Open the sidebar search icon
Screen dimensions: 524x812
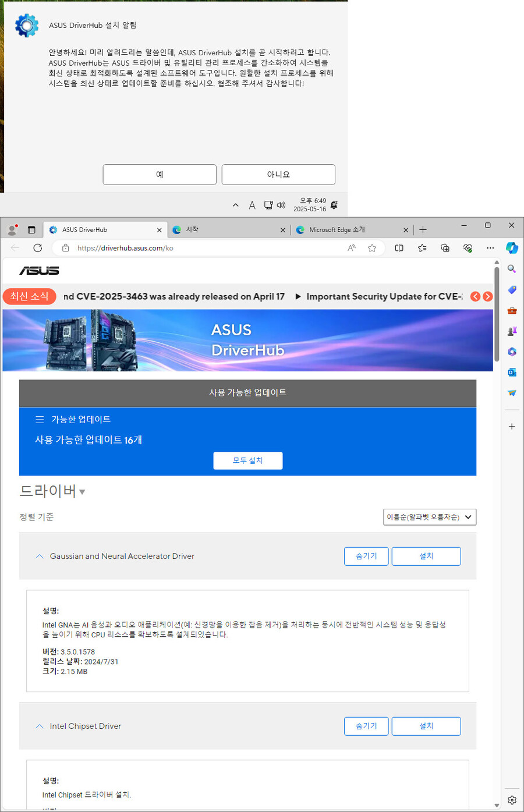[512, 269]
